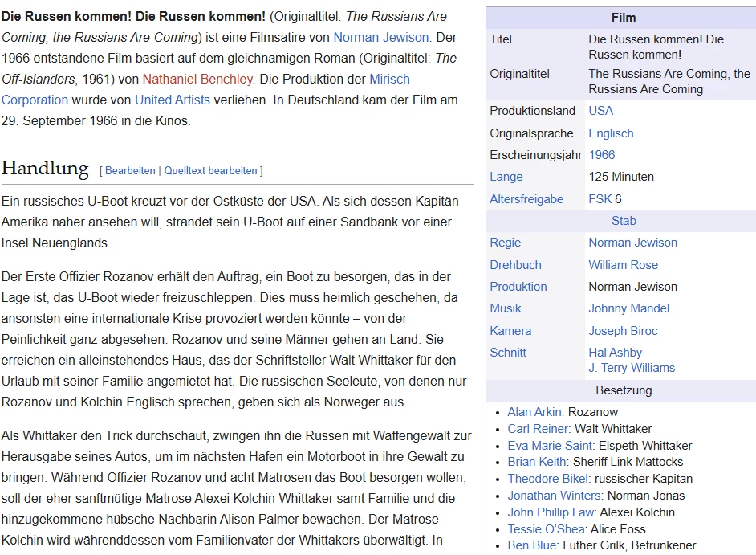Screen dimensions: 756x555
Task: Open Eva Marie Saint cast link
Action: coord(550,446)
